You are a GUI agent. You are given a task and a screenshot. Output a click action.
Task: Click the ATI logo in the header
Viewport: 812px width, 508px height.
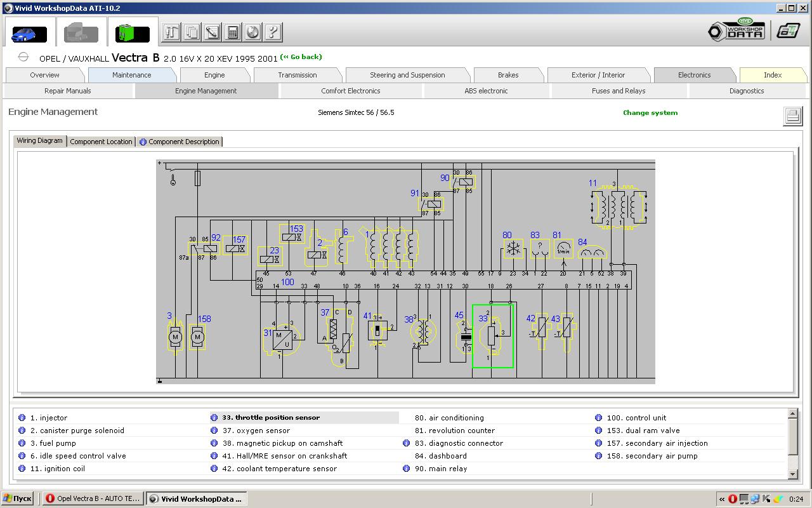789,31
